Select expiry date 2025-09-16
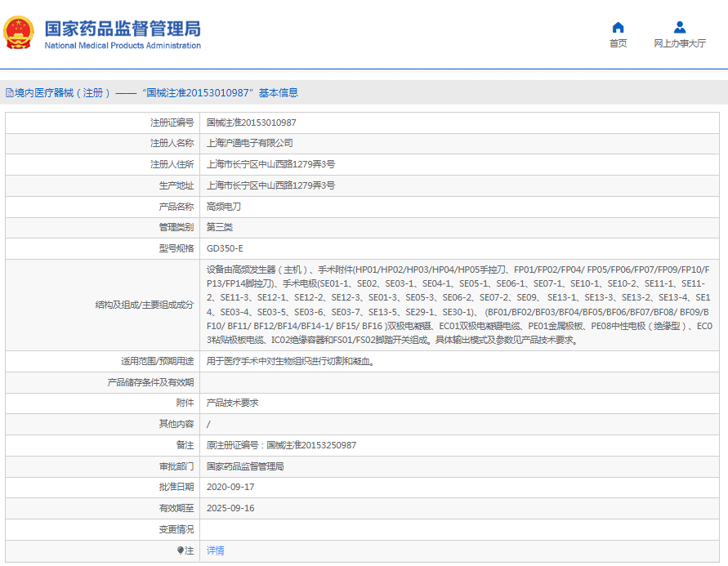 230,508
